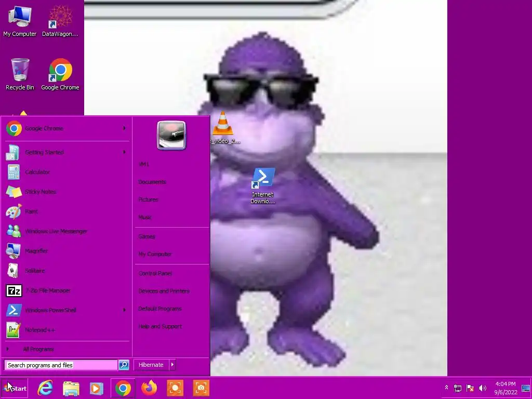
Task: Launch Firefox from the taskbar
Action: click(149, 388)
